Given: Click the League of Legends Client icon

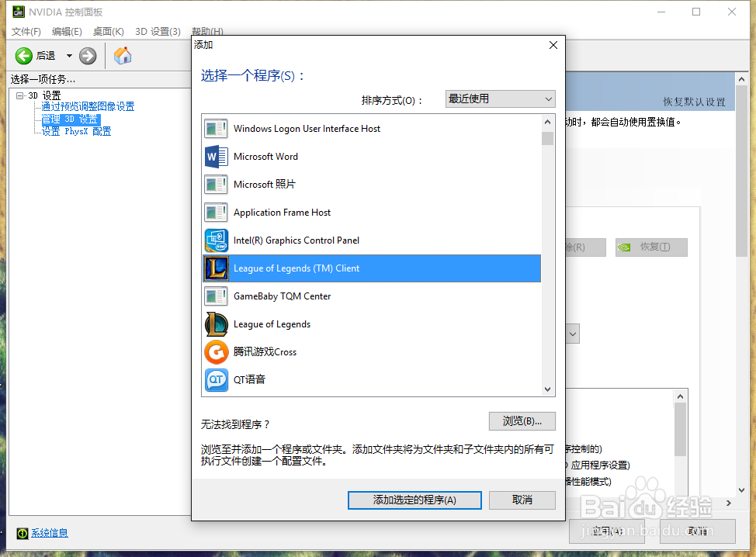Looking at the screenshot, I should click(216, 268).
